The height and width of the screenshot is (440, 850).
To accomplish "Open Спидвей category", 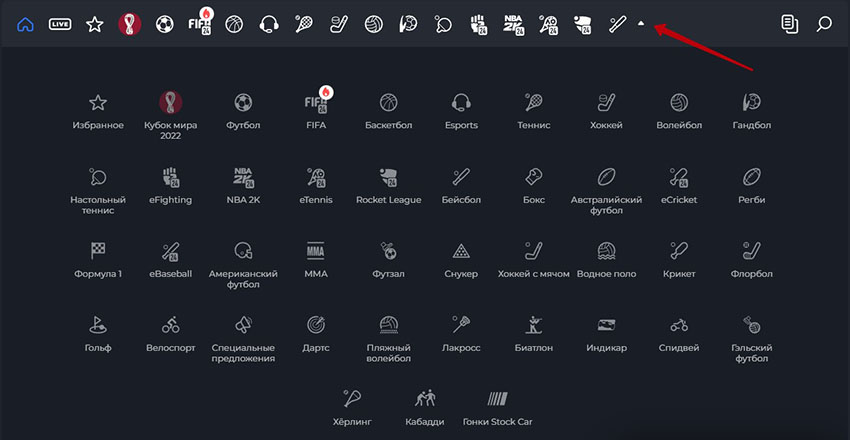I will click(x=679, y=334).
